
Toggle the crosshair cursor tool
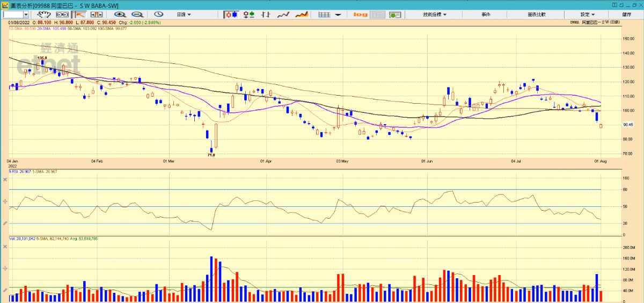(80, 15)
